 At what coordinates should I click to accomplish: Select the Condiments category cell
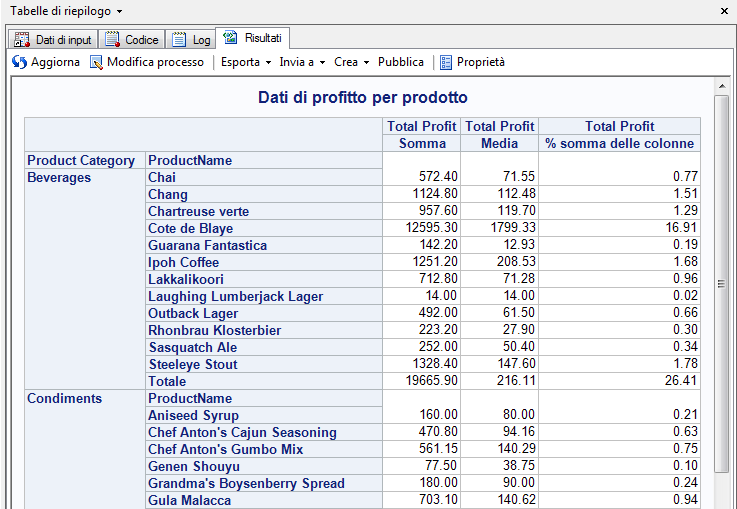(64, 399)
